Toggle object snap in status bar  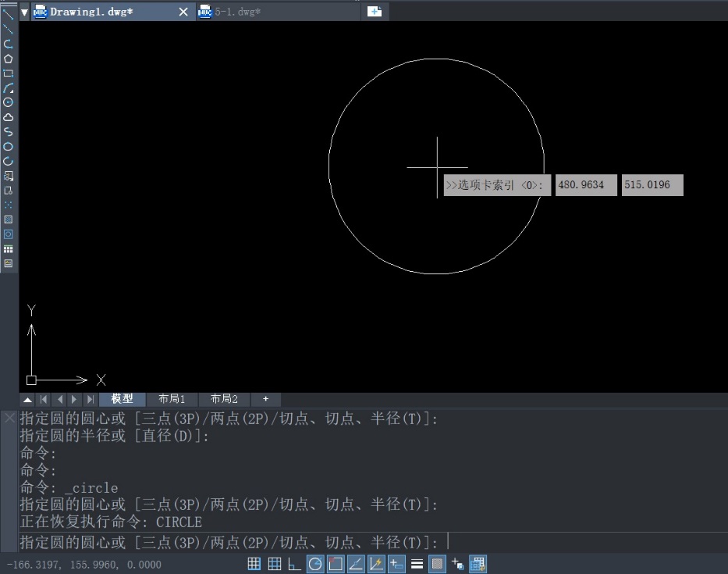tap(336, 565)
